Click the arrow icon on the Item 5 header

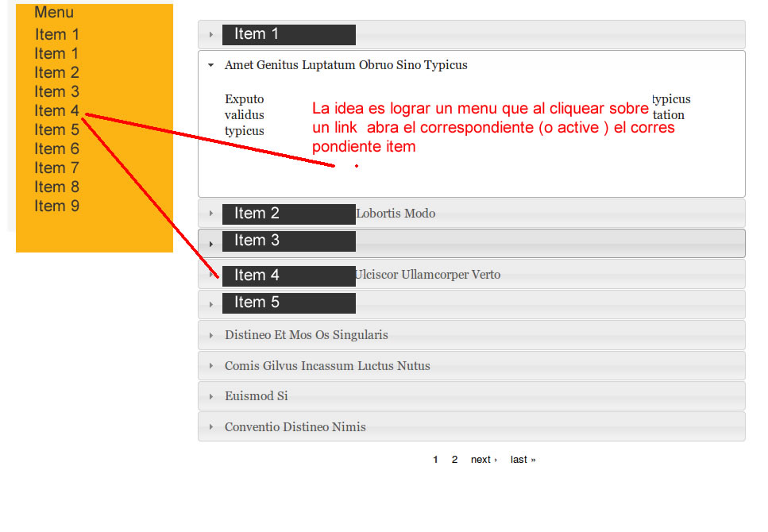tap(210, 303)
